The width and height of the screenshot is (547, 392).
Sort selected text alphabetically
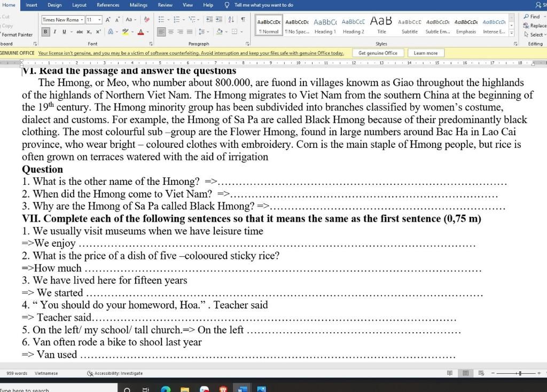(x=231, y=20)
